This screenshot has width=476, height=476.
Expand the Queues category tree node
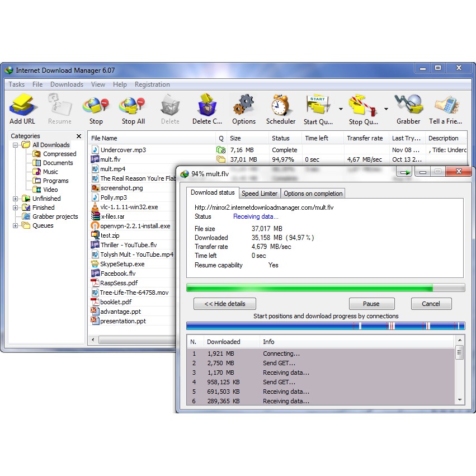pyautogui.click(x=16, y=225)
